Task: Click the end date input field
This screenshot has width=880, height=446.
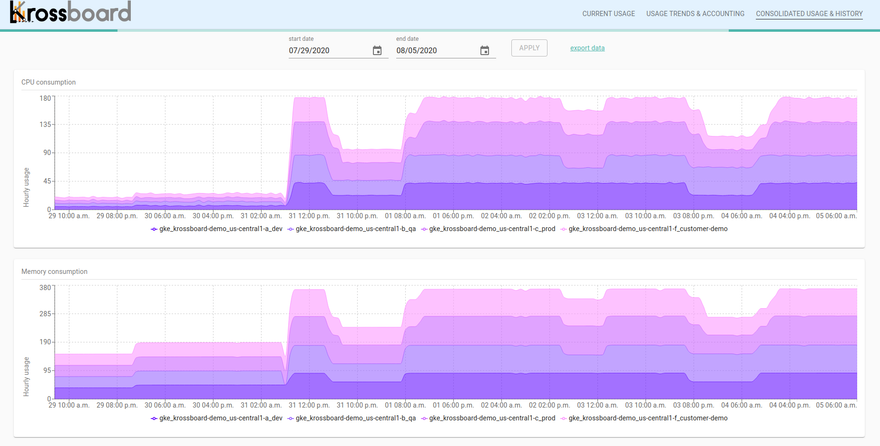Action: point(434,50)
